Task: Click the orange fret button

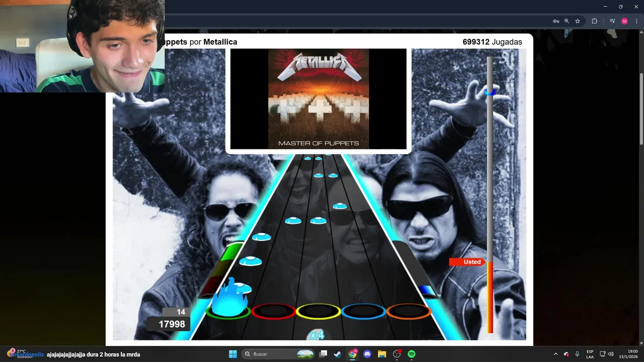Action: pos(409,312)
